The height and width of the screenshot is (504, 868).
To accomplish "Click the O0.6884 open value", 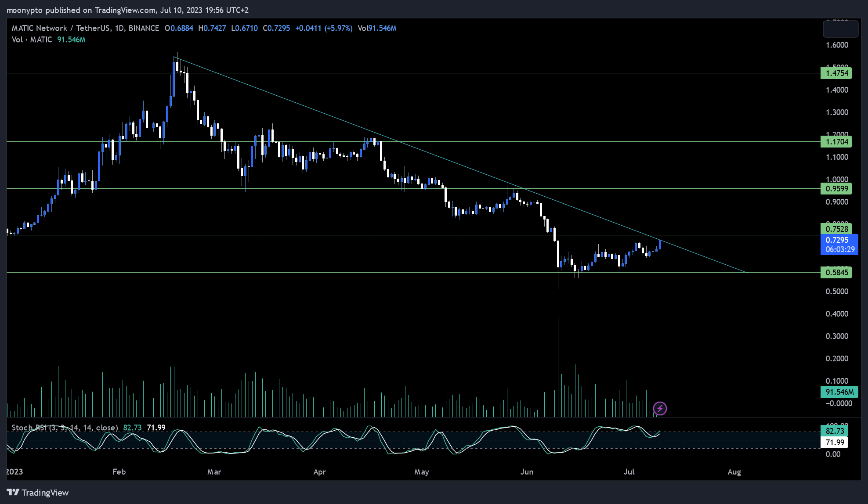I will [179, 28].
